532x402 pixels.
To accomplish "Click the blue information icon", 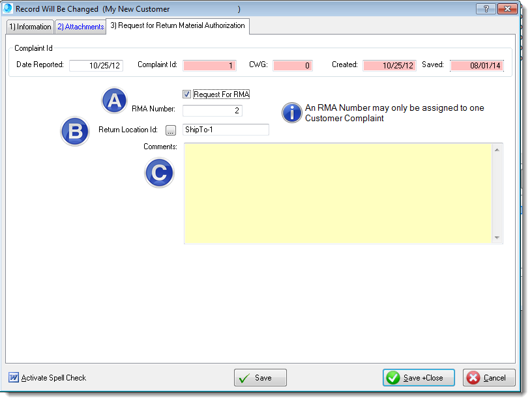I will pos(292,112).
